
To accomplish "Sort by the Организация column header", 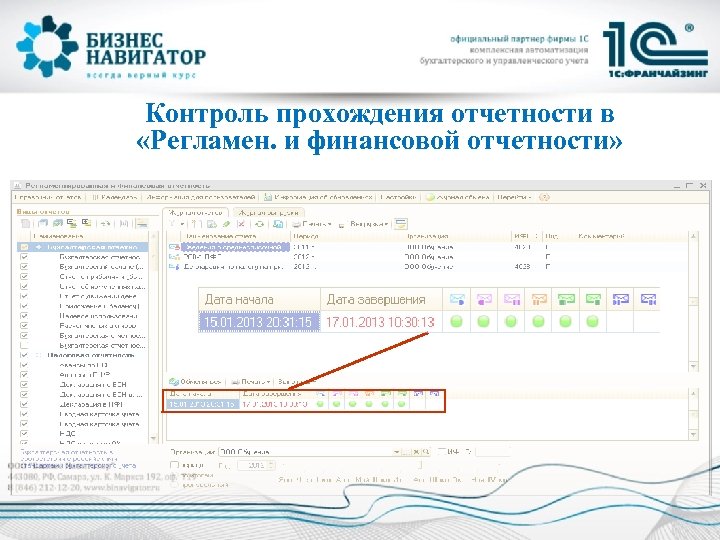I will coord(458,236).
